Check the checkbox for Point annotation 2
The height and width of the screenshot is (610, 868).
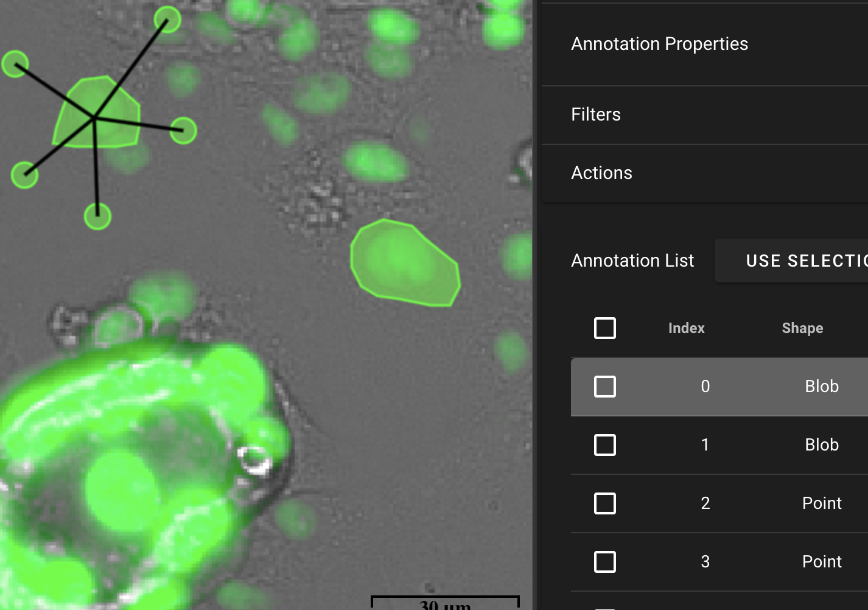click(605, 503)
